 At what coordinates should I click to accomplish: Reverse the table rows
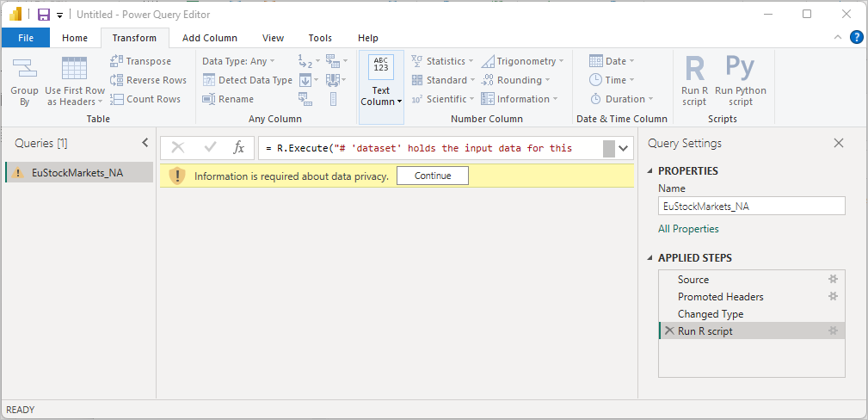click(x=148, y=80)
